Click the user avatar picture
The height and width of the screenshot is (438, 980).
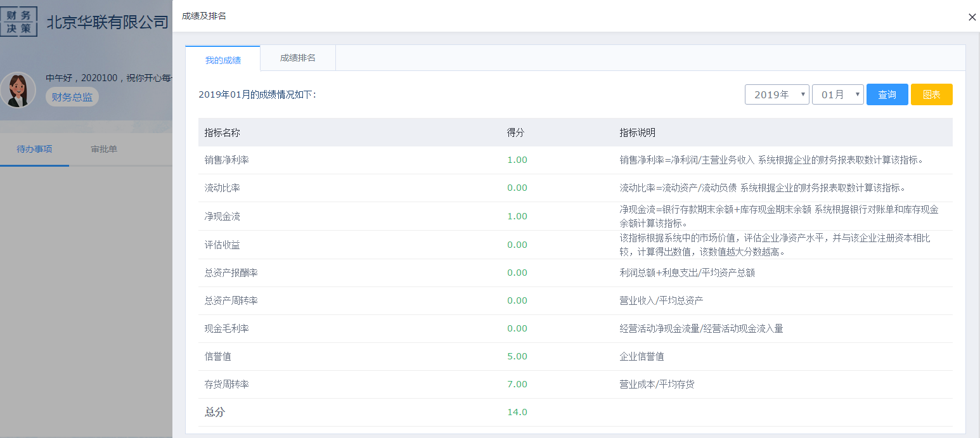[x=18, y=89]
